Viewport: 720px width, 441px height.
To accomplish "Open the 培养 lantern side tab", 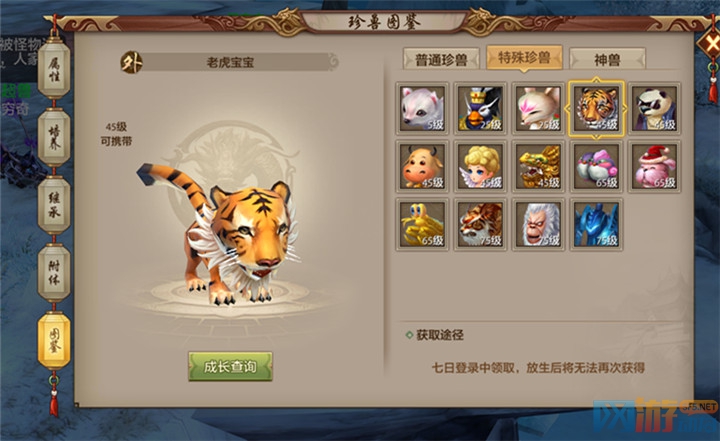I will (54, 138).
